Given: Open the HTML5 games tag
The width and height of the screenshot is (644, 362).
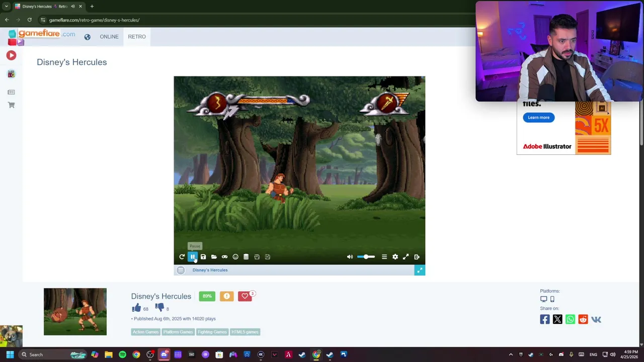Looking at the screenshot, I should pos(245,332).
